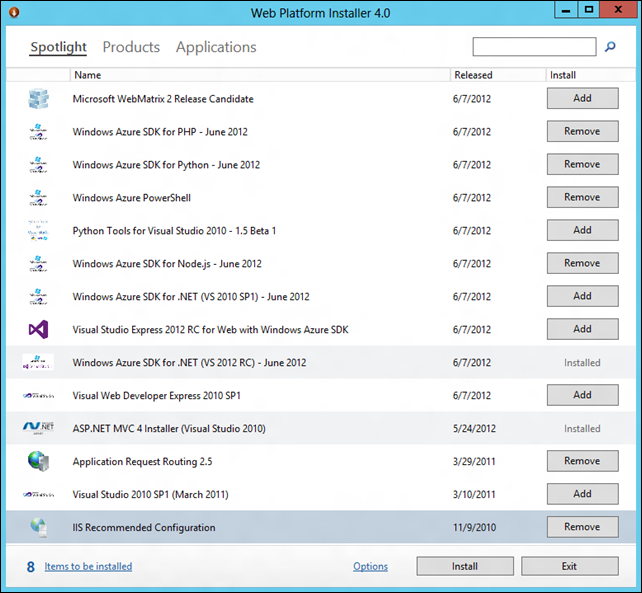Click the Azure SDK .NET (VS 2010 SP1) icon
The image size is (642, 593).
(38, 296)
